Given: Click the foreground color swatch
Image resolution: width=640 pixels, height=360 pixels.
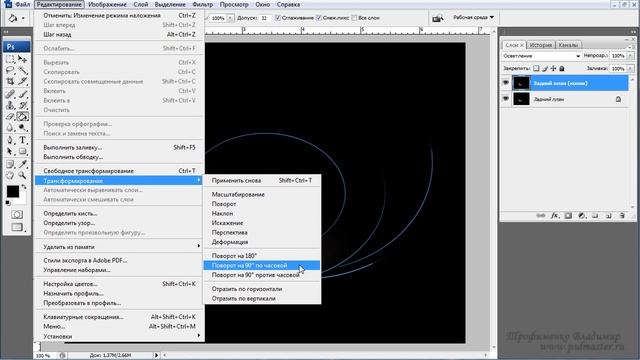Looking at the screenshot, I should 12,191.
